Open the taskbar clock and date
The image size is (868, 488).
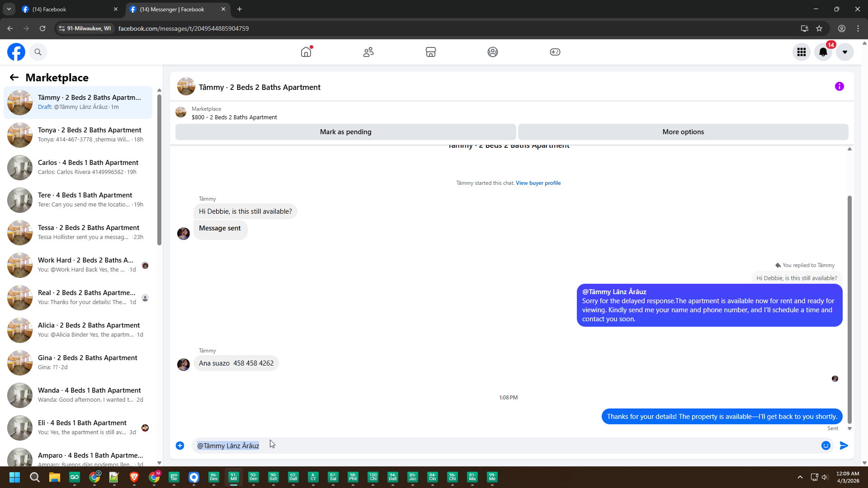coord(848,477)
